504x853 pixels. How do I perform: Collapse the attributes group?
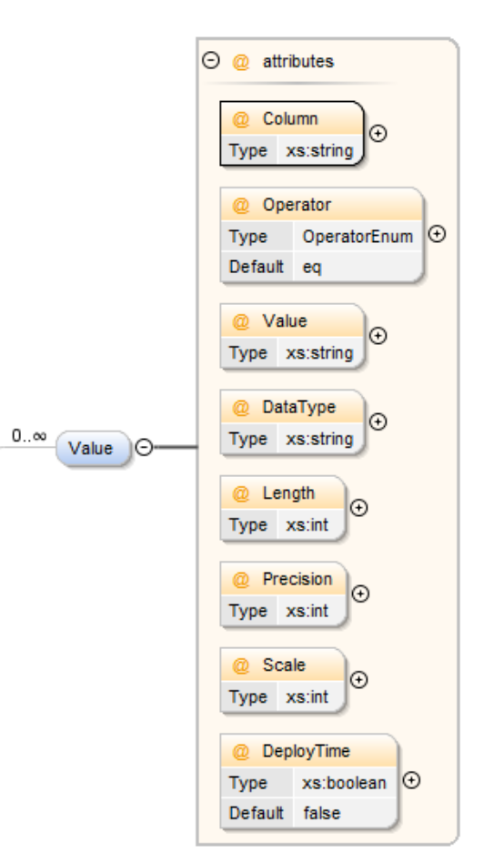[x=211, y=60]
